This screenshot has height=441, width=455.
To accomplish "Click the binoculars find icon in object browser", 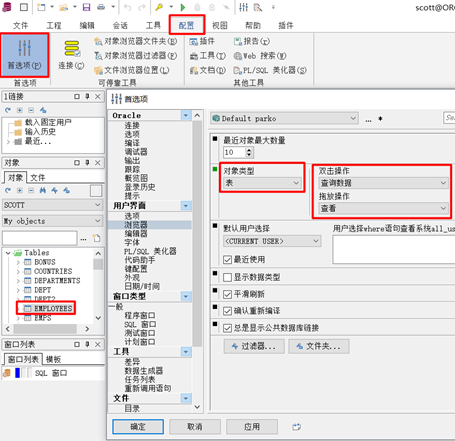I will 43,190.
